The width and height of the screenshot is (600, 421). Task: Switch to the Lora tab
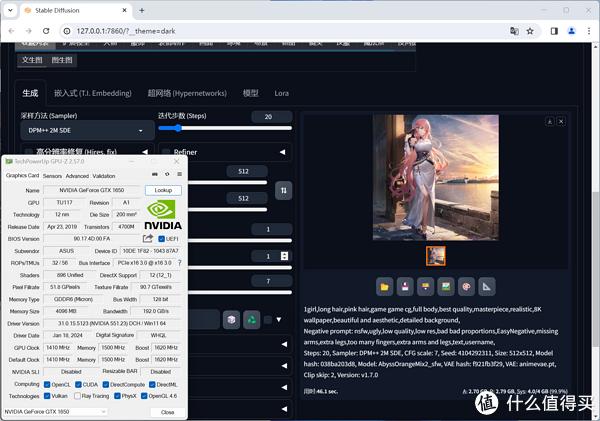(281, 93)
